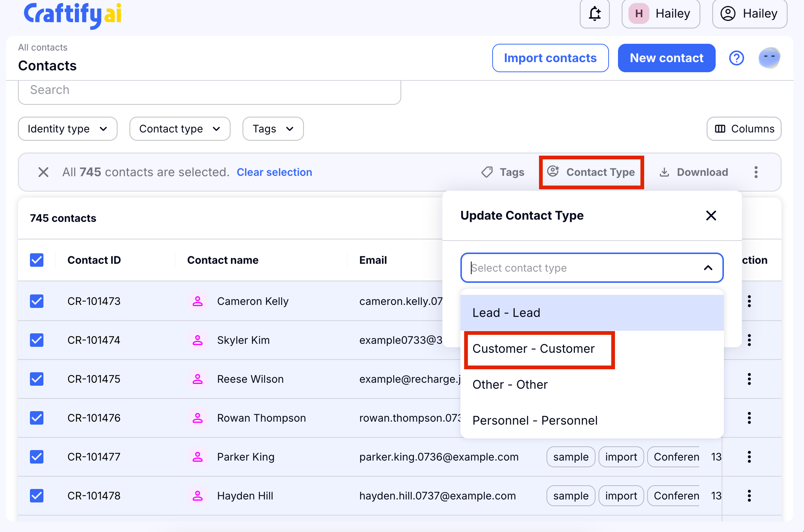Open more bulk actions kebab menu
Viewport: 804px width, 532px height.
756,172
